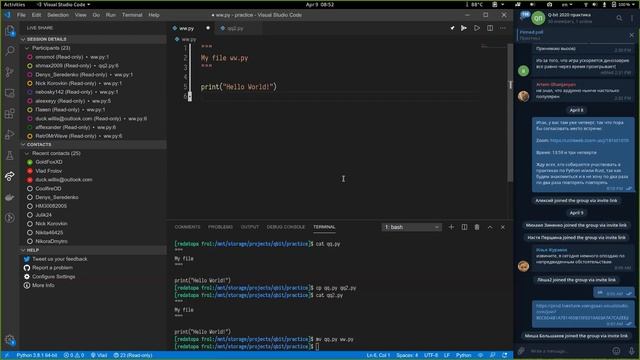
Task: Click the notifications bell in status bar
Action: pyautogui.click(x=505, y=355)
